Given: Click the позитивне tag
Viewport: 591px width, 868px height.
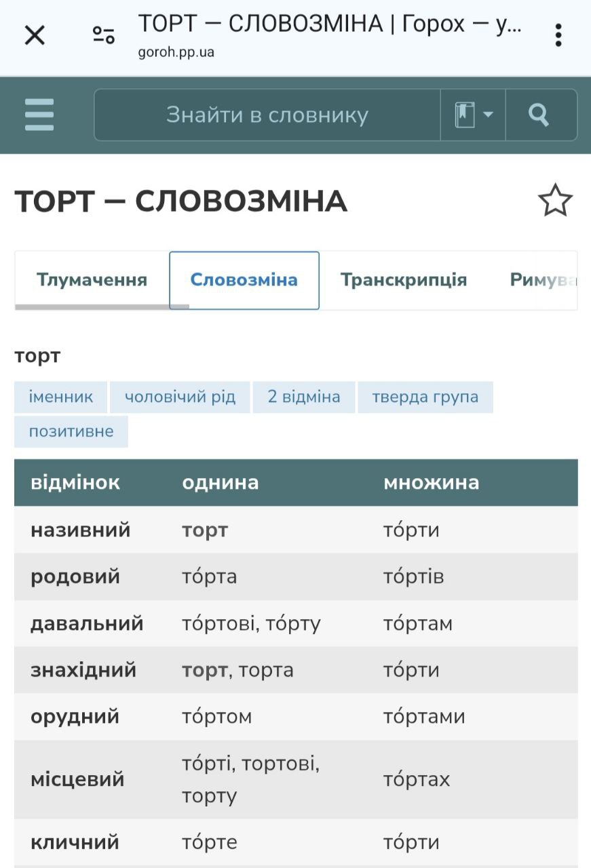Looking at the screenshot, I should point(71,431).
